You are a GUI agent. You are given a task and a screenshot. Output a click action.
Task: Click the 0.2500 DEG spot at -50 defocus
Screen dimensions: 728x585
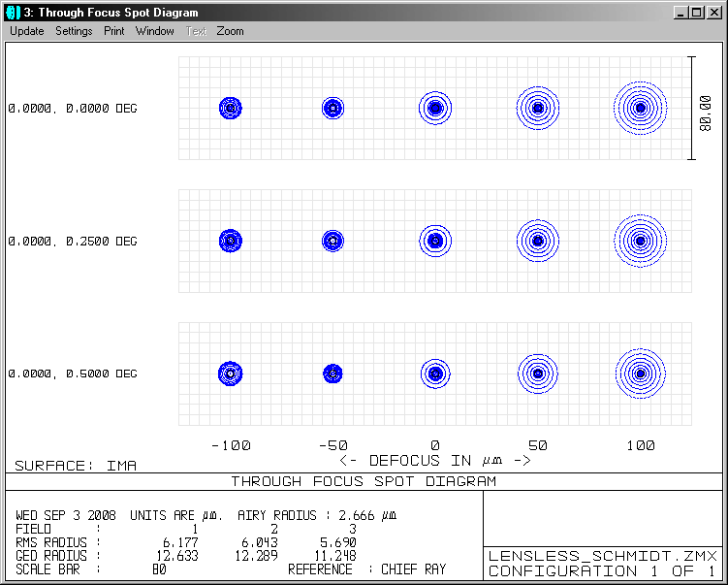(x=332, y=240)
